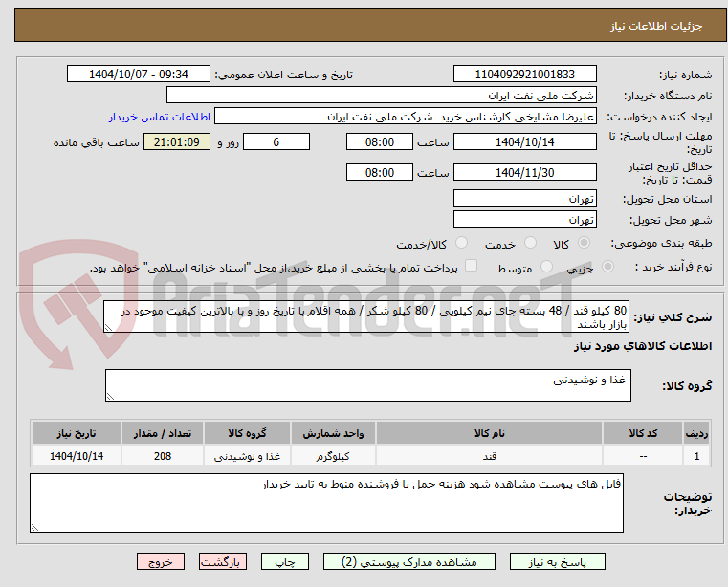This screenshot has width=728, height=587.
Task: Click the استان محل تحویل field
Action: (524, 198)
